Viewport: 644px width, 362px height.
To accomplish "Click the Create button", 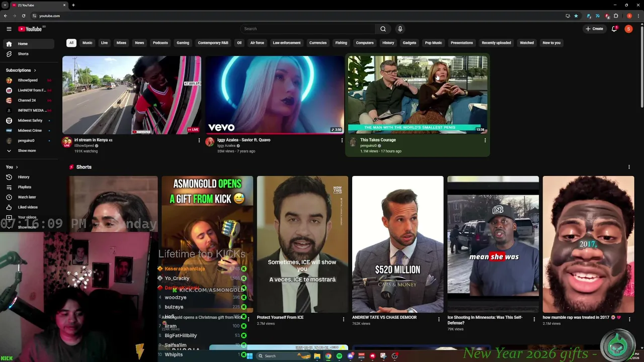I will [x=594, y=29].
